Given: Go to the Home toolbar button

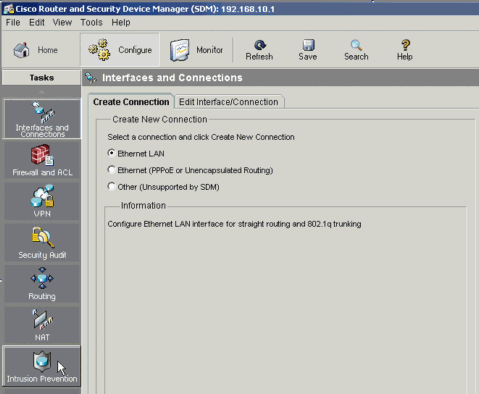Looking at the screenshot, I should point(36,50).
